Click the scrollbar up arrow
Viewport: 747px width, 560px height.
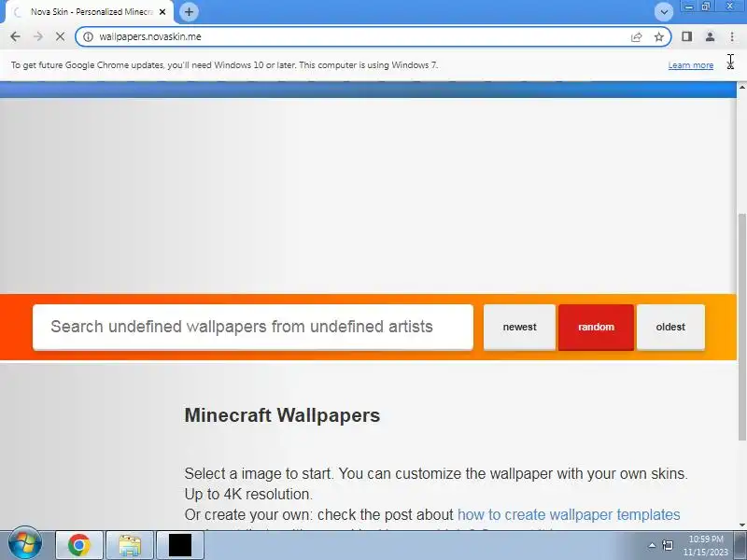click(x=741, y=87)
